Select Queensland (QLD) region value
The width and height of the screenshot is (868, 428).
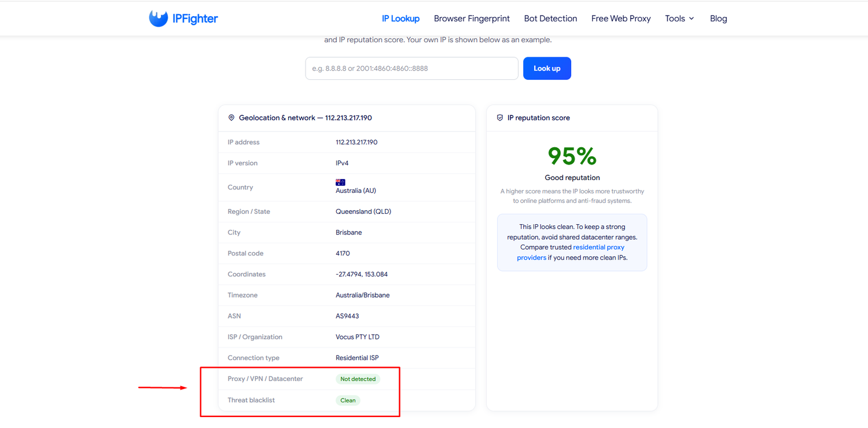click(363, 212)
